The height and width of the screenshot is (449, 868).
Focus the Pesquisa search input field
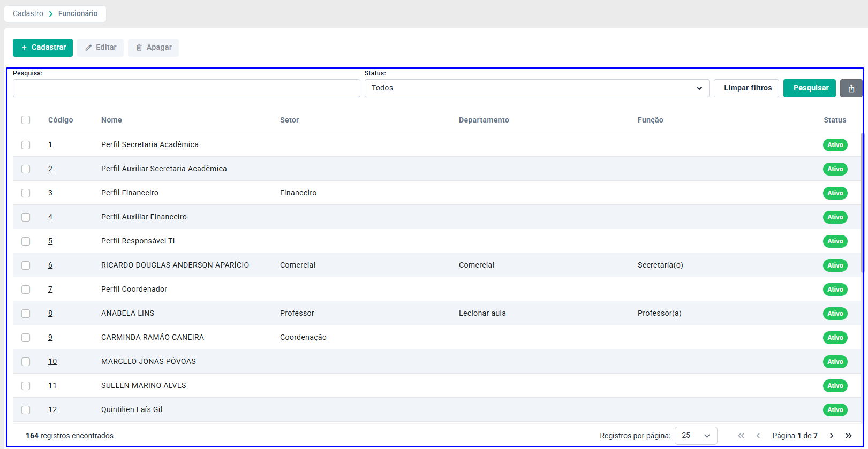click(186, 88)
